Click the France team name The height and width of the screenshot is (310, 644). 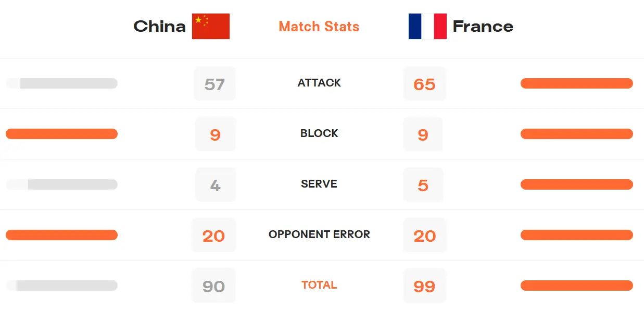[x=483, y=27]
